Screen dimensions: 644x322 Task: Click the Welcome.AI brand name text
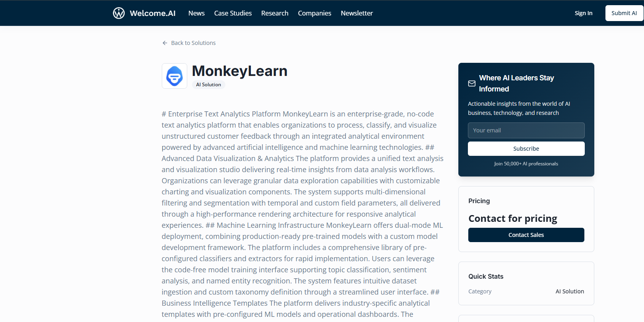[152, 13]
